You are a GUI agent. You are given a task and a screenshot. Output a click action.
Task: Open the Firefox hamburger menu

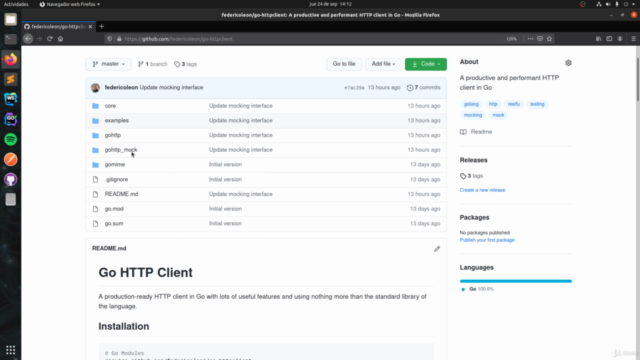pyautogui.click(x=633, y=39)
